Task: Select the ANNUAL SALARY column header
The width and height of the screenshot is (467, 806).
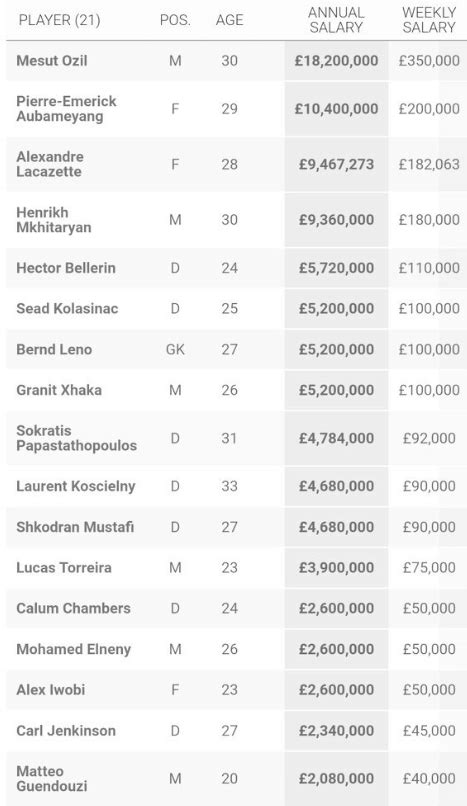Action: [337, 20]
